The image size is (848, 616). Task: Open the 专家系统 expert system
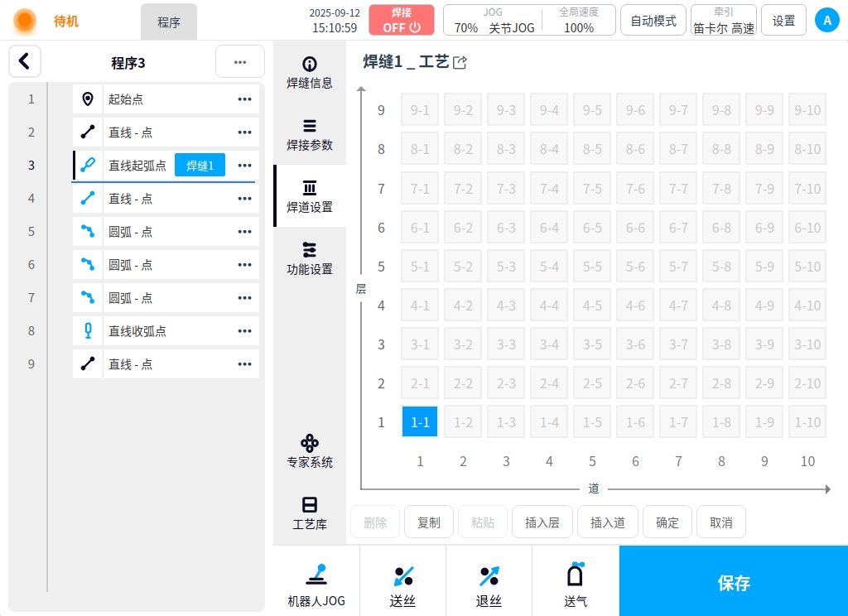(x=310, y=451)
